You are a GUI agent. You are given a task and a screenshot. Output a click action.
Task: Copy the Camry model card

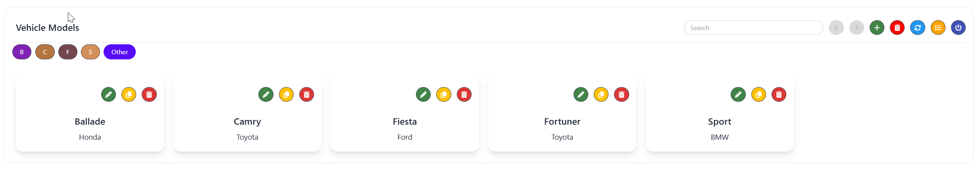(286, 95)
